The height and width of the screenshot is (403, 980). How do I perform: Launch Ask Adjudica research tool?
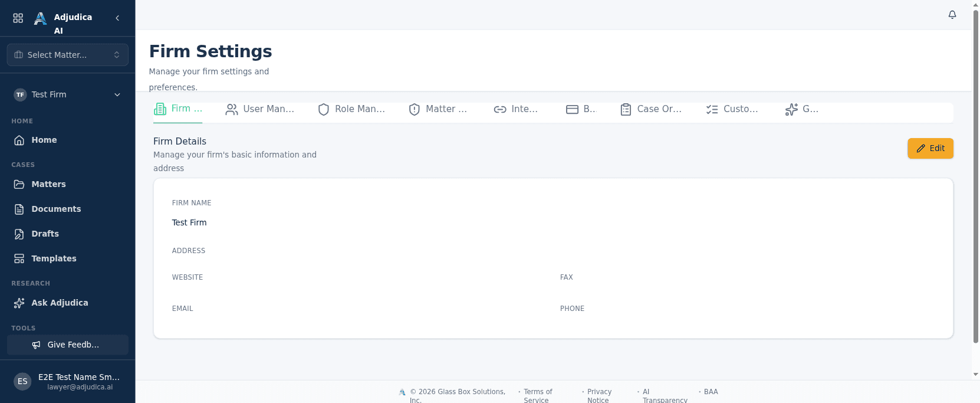[68, 303]
